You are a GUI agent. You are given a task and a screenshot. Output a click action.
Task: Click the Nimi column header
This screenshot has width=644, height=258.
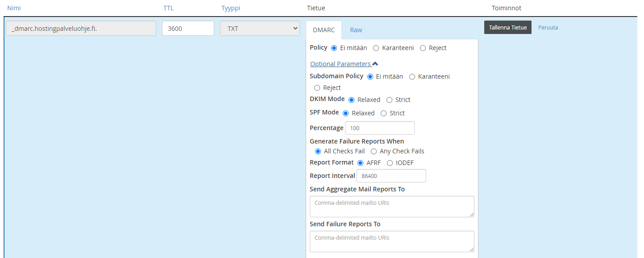(14, 8)
